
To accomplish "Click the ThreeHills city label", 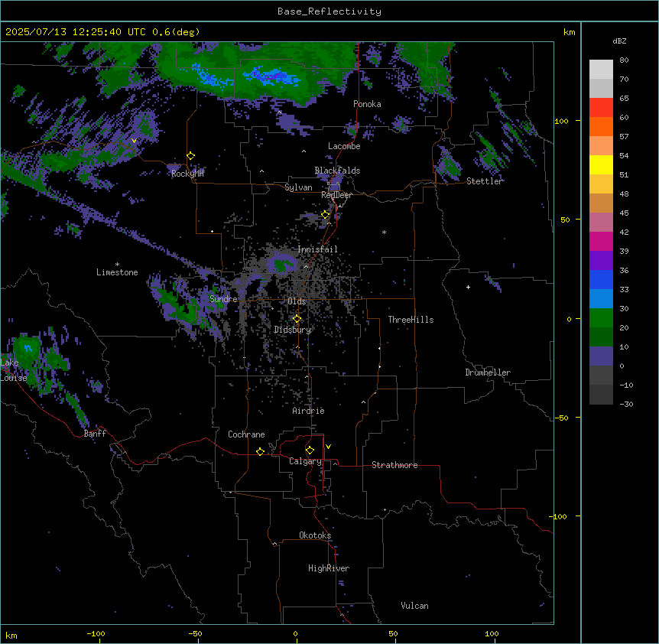I will [411, 320].
